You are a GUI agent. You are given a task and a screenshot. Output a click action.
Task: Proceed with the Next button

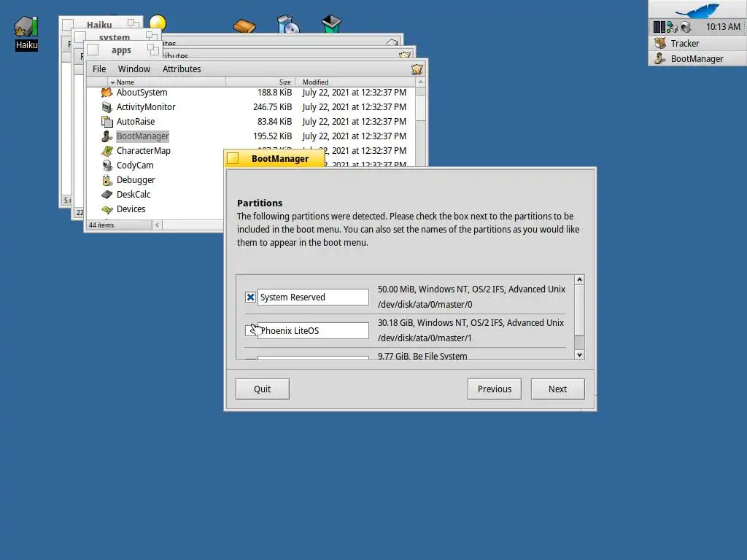point(558,389)
